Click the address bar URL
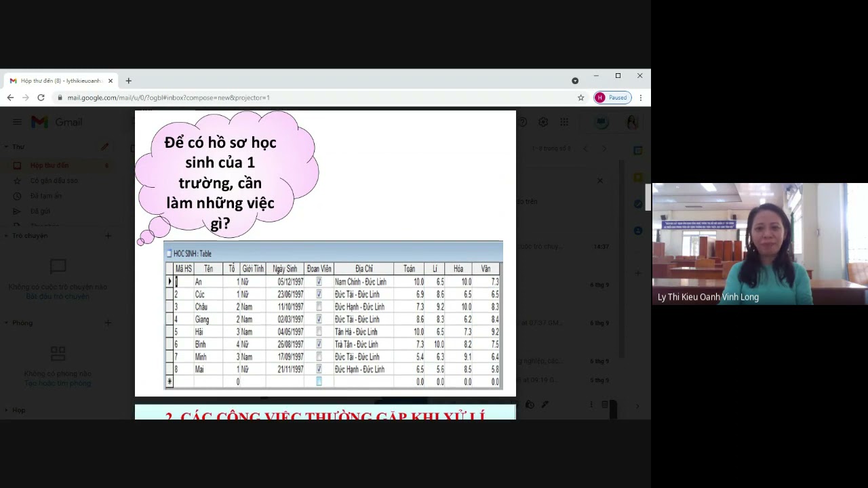This screenshot has width=868, height=488. point(168,98)
